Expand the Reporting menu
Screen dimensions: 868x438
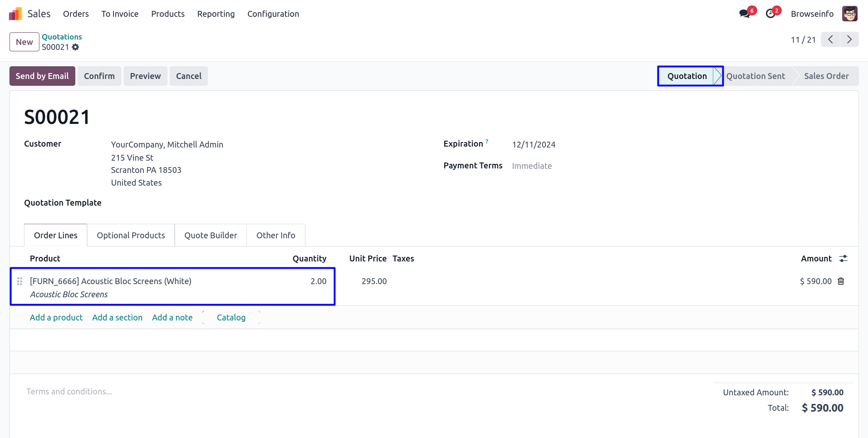[x=216, y=14]
